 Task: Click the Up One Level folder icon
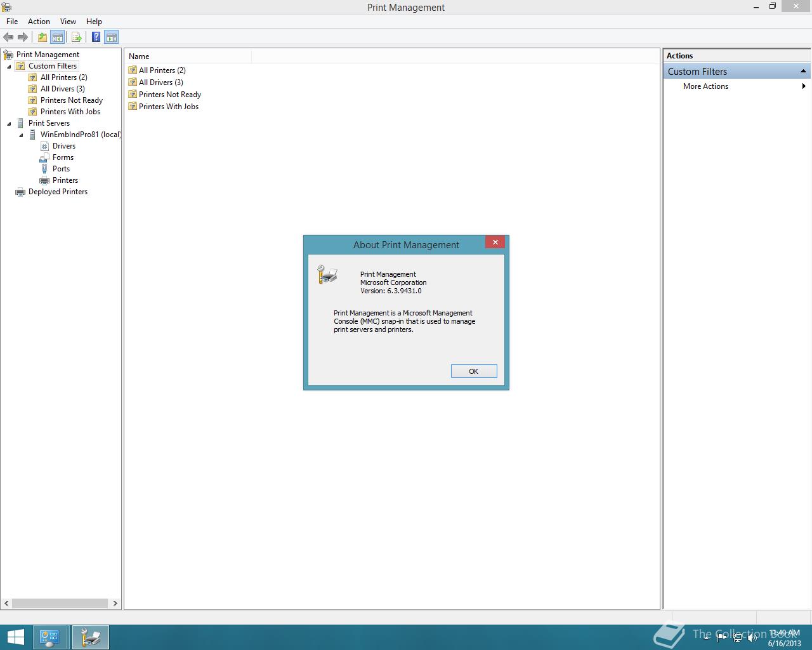click(42, 37)
